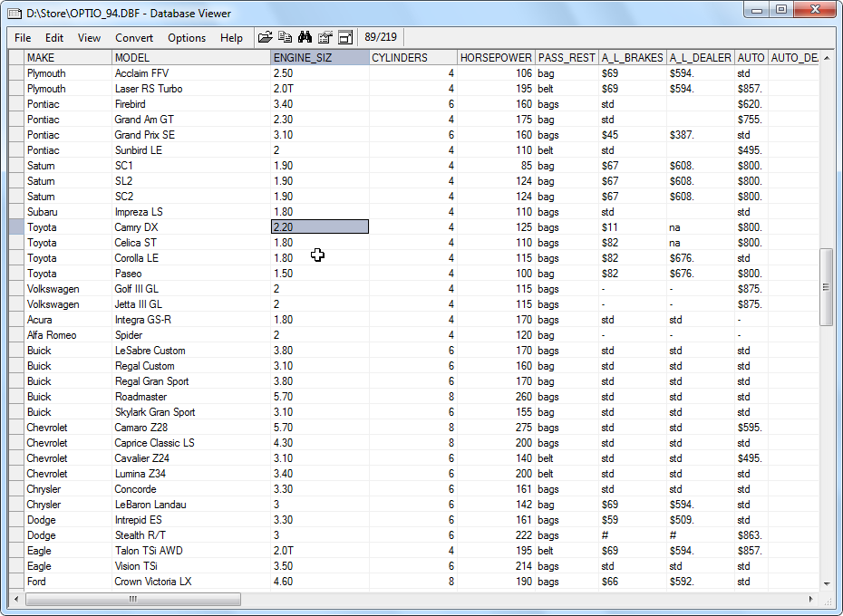Select the Jetta III GL cell
This screenshot has width=843, height=616.
pyautogui.click(x=191, y=304)
